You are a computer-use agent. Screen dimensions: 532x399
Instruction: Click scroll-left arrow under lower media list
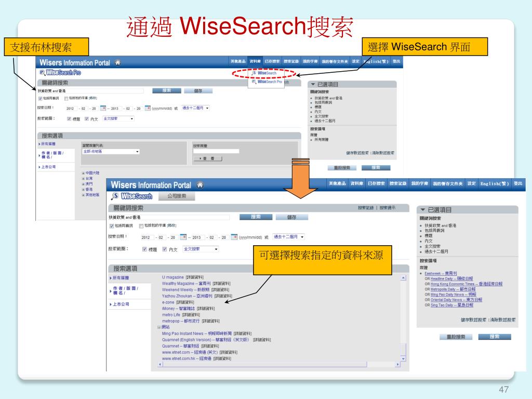pos(160,364)
